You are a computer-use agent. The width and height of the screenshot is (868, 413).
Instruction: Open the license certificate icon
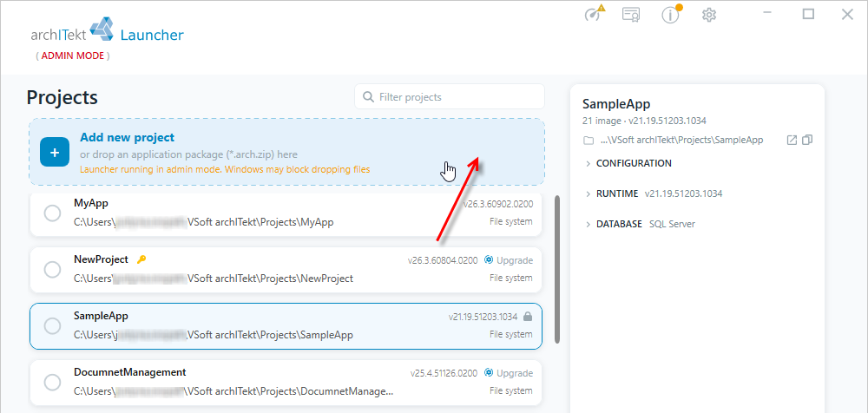point(631,15)
